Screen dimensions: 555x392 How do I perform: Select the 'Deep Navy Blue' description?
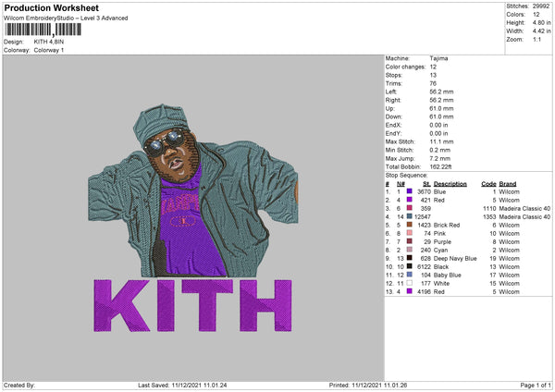pyautogui.click(x=455, y=258)
